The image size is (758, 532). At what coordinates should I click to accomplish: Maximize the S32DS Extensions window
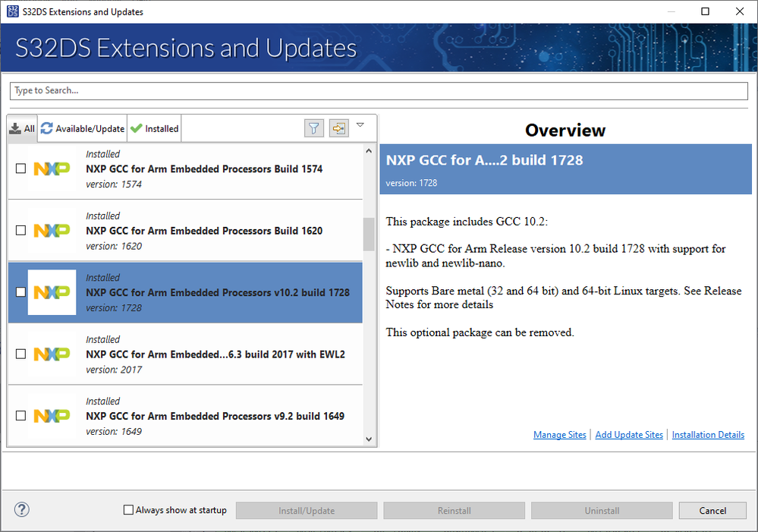[706, 11]
